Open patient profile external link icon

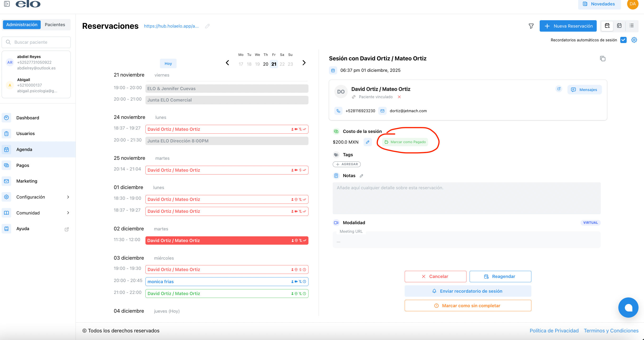(559, 89)
